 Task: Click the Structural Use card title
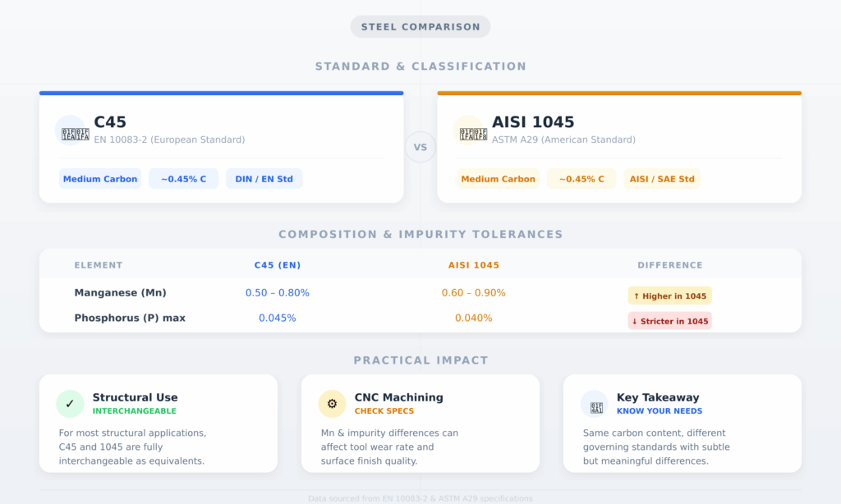pyautogui.click(x=136, y=397)
